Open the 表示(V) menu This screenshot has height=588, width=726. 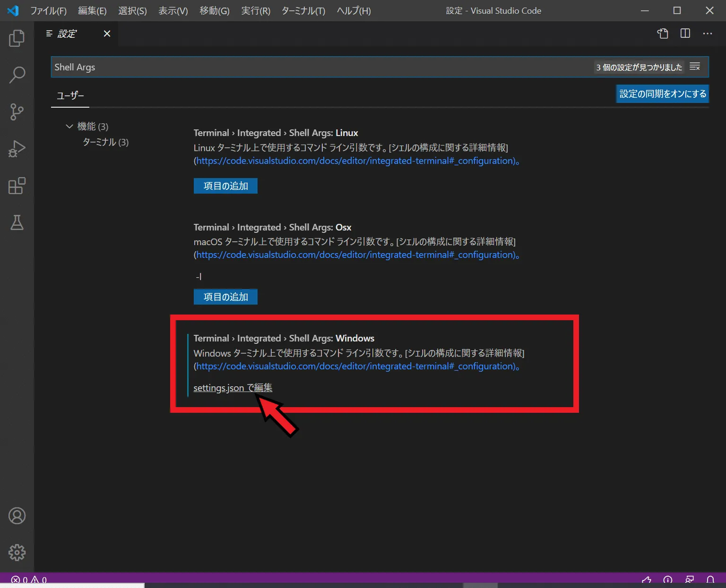click(x=173, y=10)
